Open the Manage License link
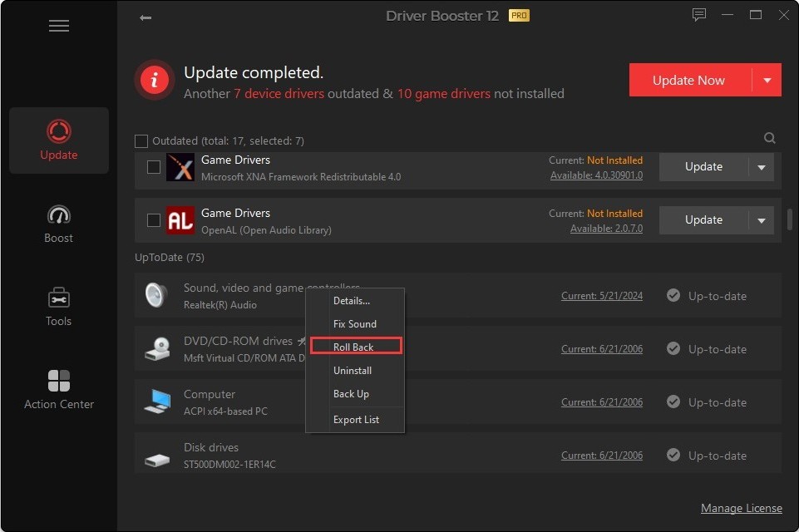Image resolution: width=799 pixels, height=532 pixels. click(x=741, y=508)
